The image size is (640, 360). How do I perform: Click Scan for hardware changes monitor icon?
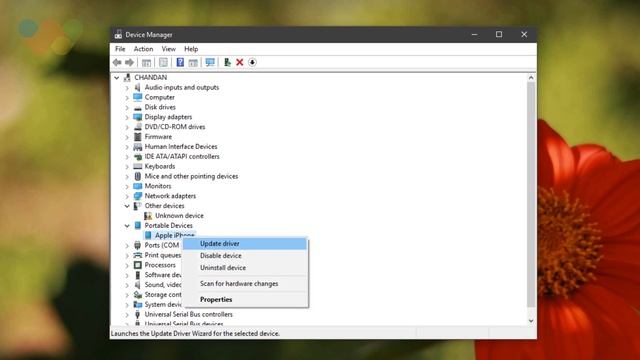click(x=210, y=62)
